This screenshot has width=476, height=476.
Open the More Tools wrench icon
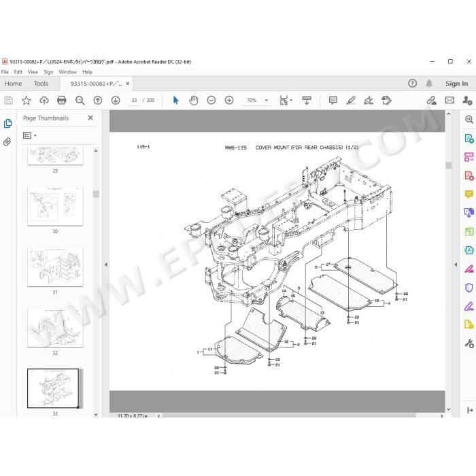coord(469,343)
